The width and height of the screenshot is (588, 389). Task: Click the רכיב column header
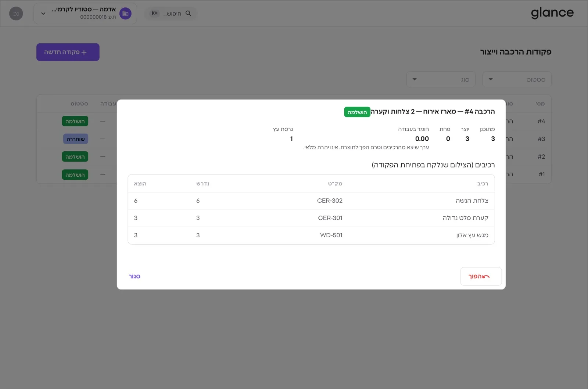[483, 183]
